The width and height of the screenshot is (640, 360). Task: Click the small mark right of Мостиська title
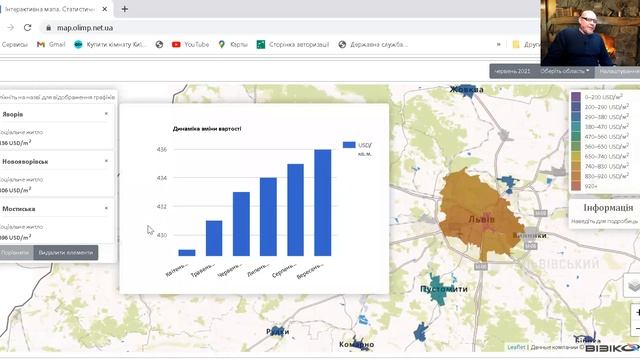[106, 208]
